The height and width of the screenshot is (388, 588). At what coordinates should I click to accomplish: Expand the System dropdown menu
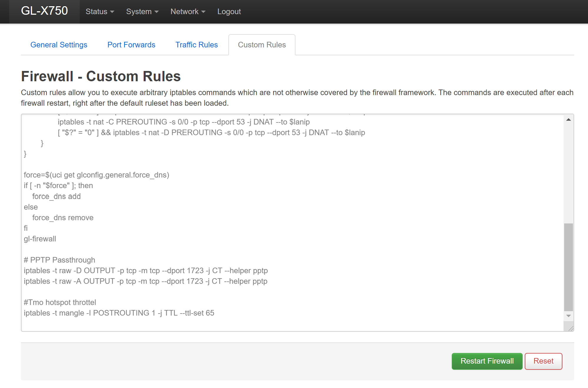click(142, 11)
